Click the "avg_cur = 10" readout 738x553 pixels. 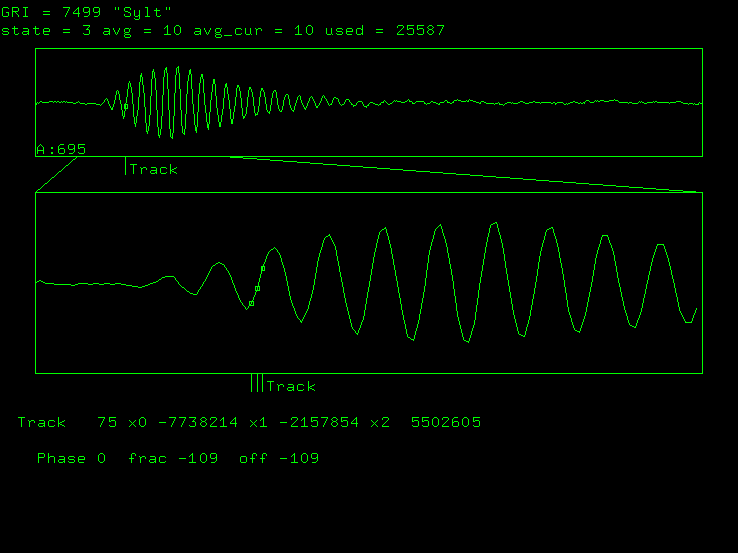coord(253,31)
